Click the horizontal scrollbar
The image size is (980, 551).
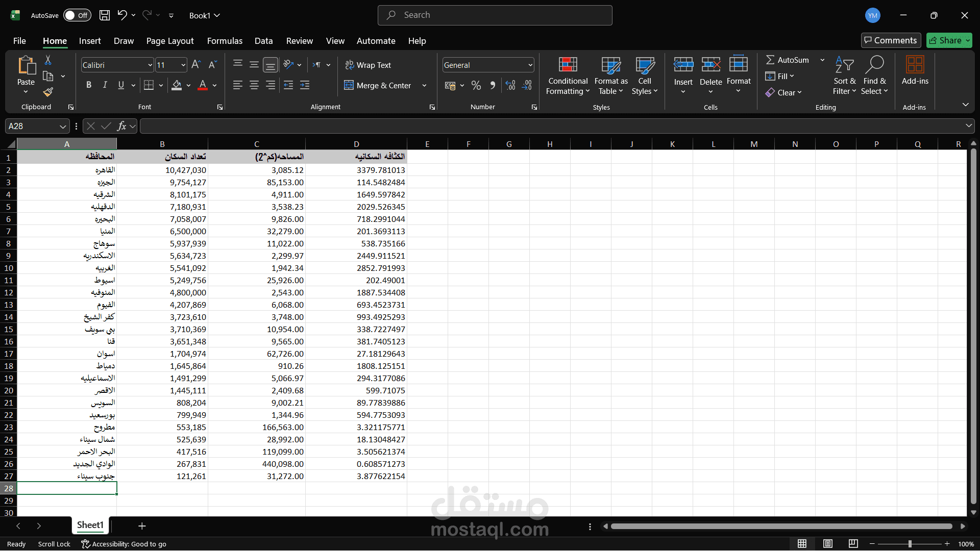781,527
